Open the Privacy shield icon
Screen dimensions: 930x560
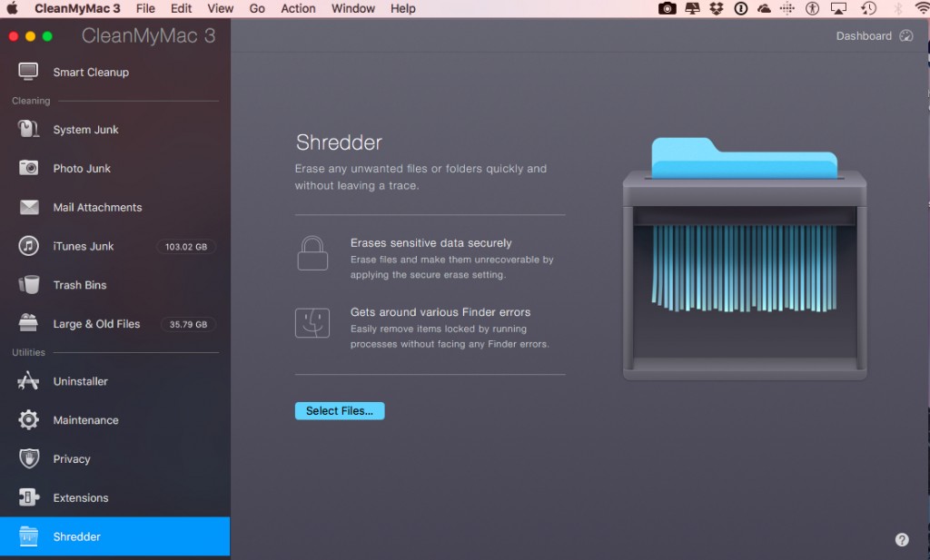[x=28, y=458]
